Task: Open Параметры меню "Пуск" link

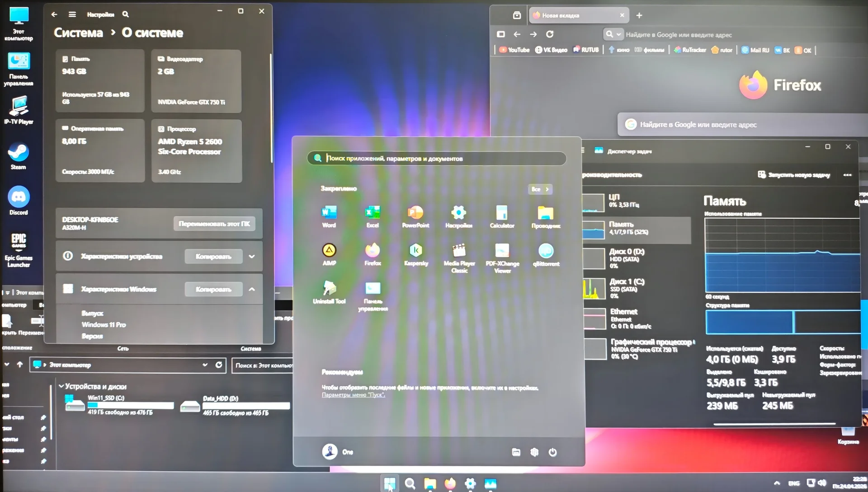Action: click(x=354, y=395)
